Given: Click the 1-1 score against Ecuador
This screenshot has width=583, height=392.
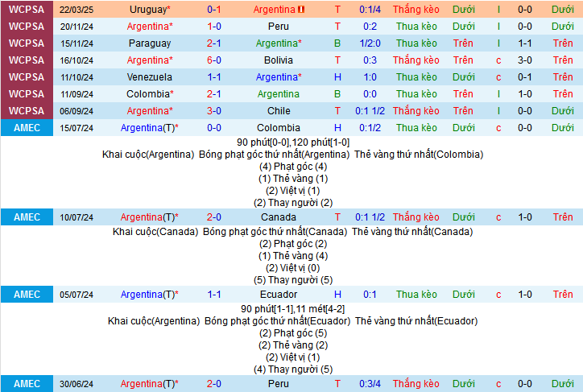Looking at the screenshot, I should [214, 295].
